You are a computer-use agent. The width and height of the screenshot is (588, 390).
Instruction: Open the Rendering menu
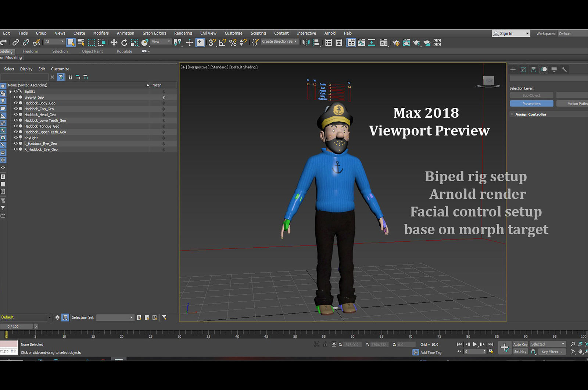point(183,33)
